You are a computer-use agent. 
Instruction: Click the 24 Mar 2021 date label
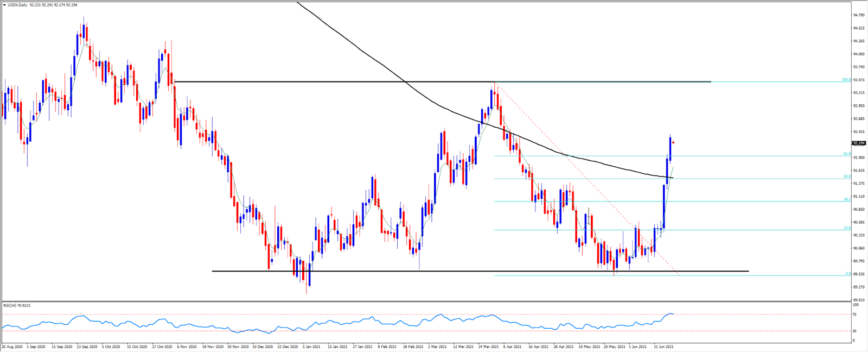487,346
